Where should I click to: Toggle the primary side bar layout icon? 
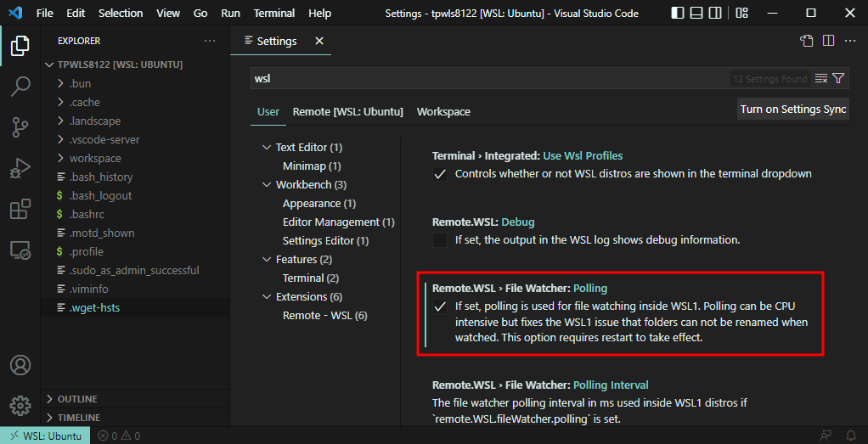click(x=676, y=12)
